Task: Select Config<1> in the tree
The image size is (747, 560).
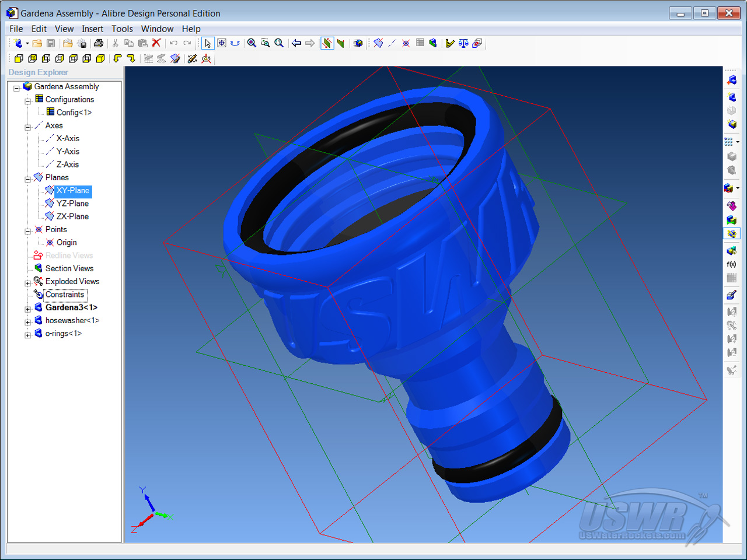Action: tap(74, 113)
